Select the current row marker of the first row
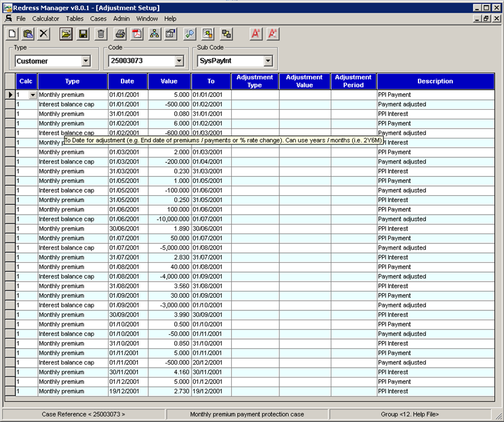504x422 pixels. pyautogui.click(x=10, y=95)
